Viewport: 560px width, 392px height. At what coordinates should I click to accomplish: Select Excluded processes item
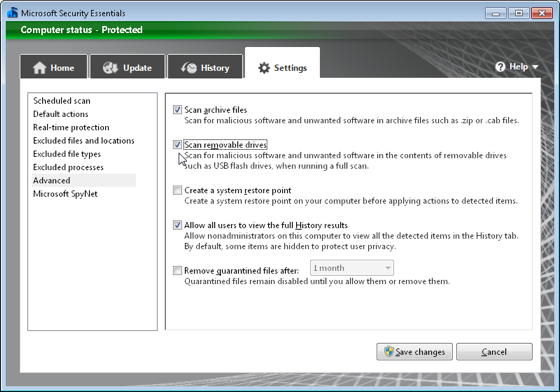coord(68,167)
